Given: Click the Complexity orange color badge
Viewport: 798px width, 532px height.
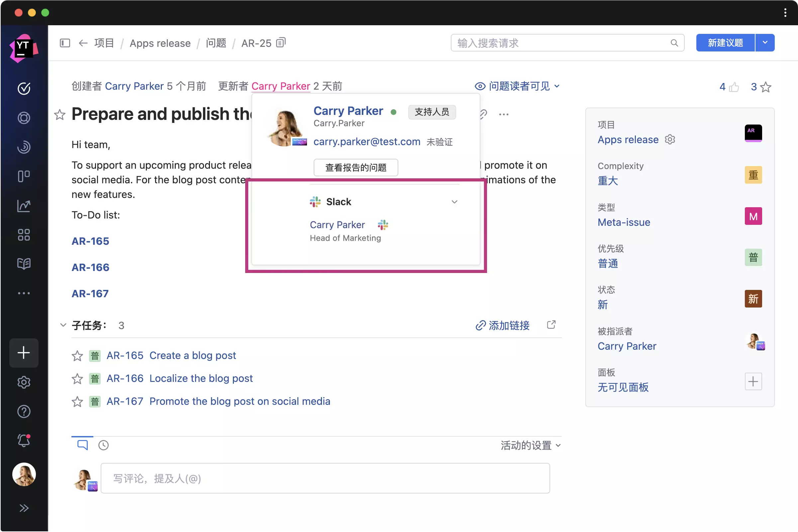Looking at the screenshot, I should (753, 175).
